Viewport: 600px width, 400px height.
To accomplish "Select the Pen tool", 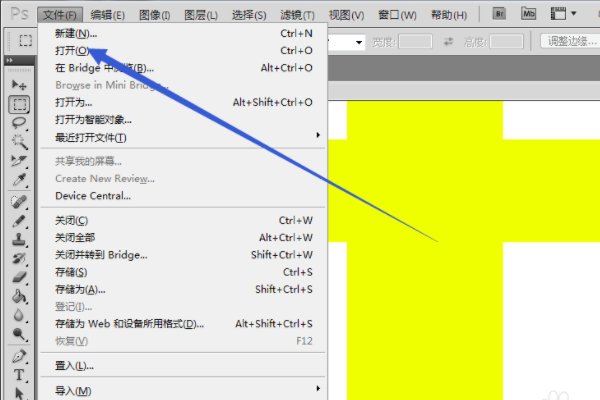I will click(x=19, y=356).
